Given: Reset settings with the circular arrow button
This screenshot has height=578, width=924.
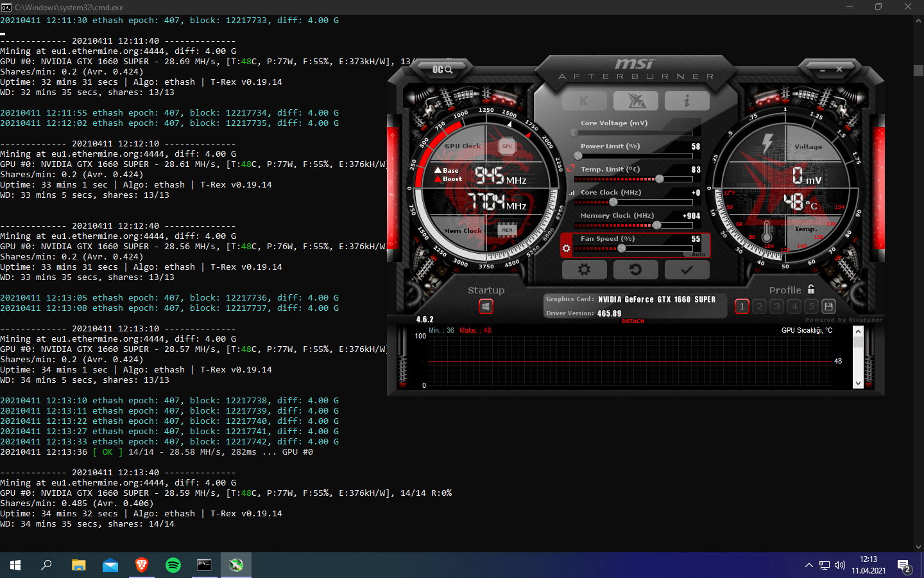Looking at the screenshot, I should pyautogui.click(x=635, y=270).
